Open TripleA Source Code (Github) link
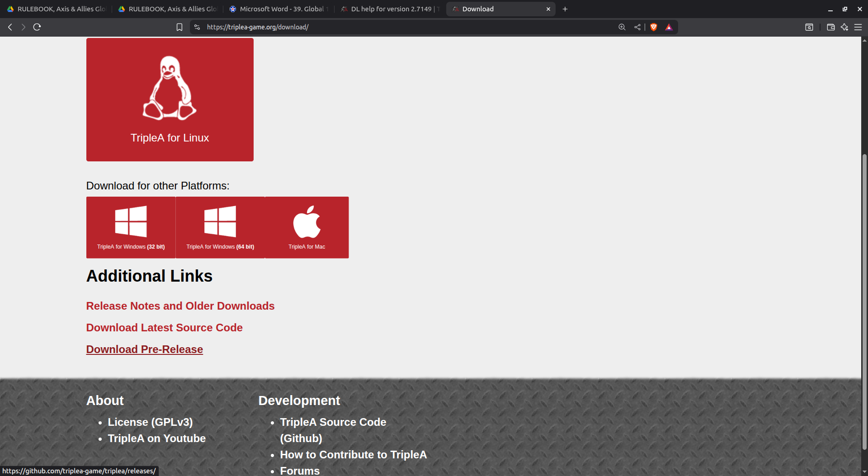 [x=333, y=430]
